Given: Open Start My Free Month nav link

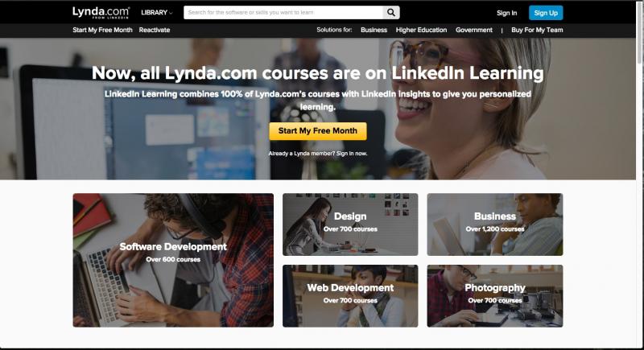Looking at the screenshot, I should [x=102, y=30].
